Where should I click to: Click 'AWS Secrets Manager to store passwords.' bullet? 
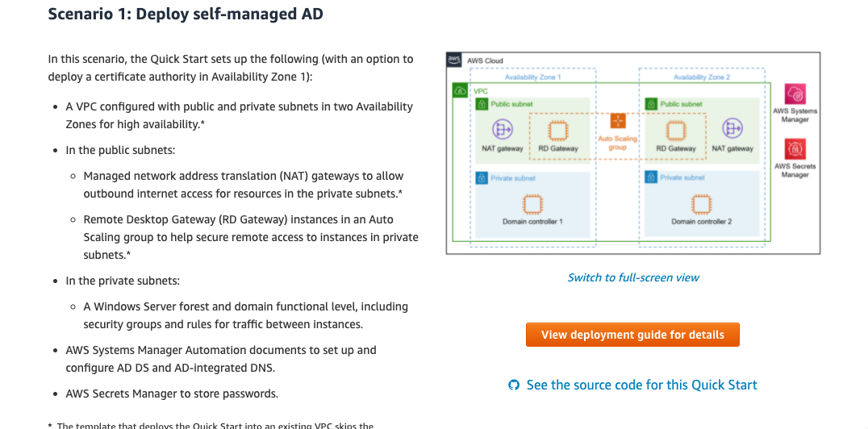[172, 394]
